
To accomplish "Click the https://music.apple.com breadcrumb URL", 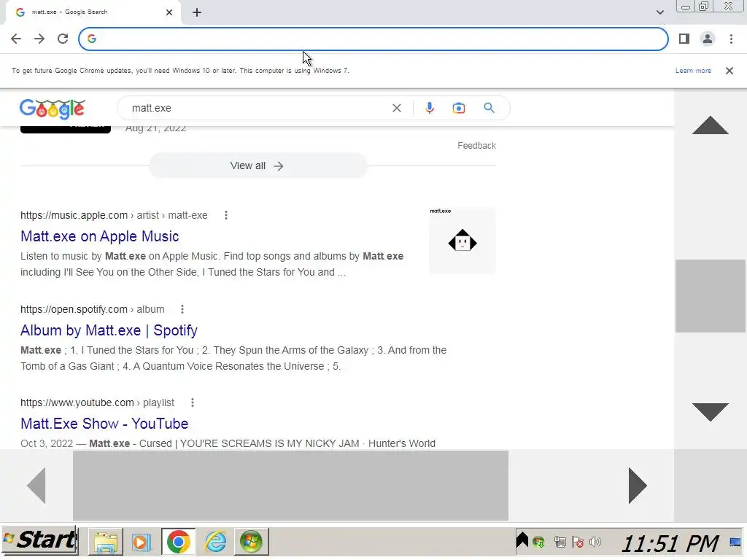I will (74, 215).
